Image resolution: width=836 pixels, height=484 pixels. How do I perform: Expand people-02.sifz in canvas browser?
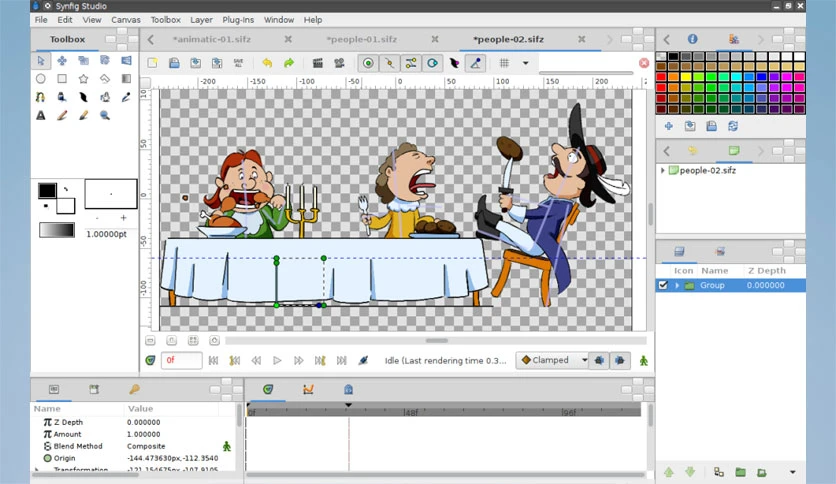663,171
